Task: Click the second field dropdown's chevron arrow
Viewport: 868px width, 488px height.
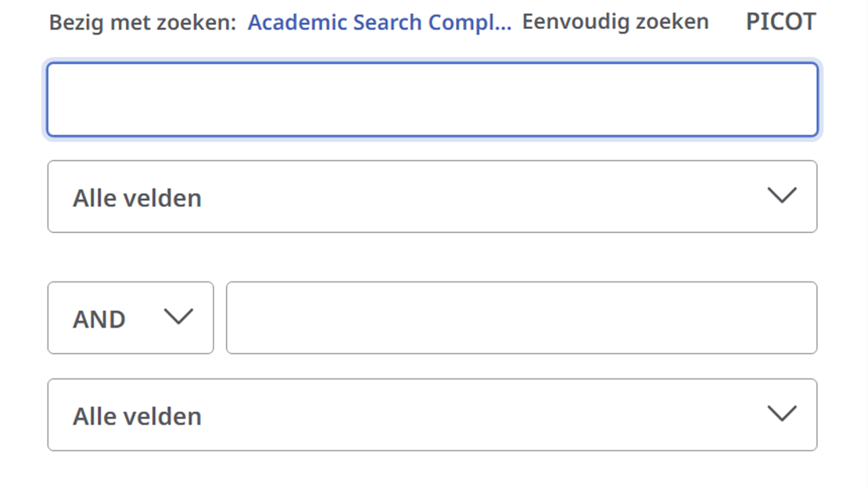Action: coord(781,414)
